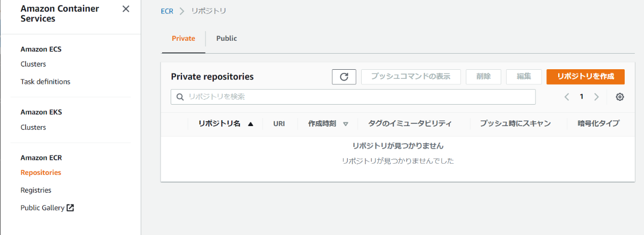Sort by 作成時刻 descending arrow
The image size is (644, 235).
point(346,124)
